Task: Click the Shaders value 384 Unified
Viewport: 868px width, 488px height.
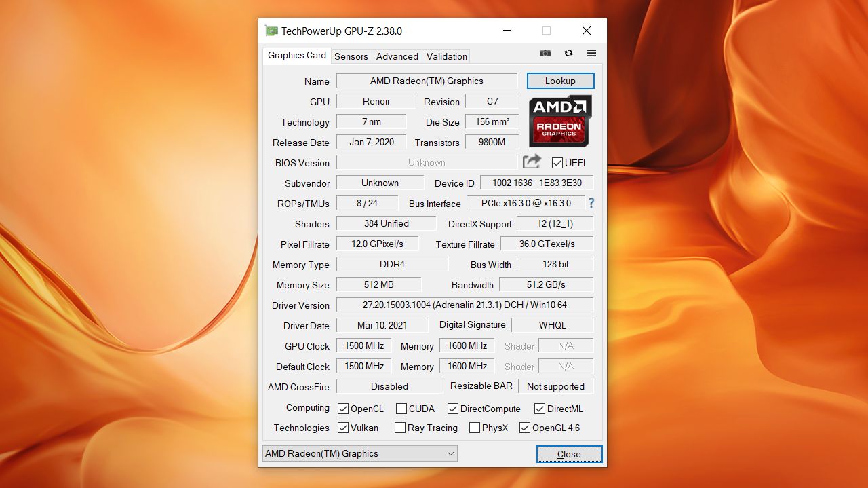Action: (x=386, y=223)
